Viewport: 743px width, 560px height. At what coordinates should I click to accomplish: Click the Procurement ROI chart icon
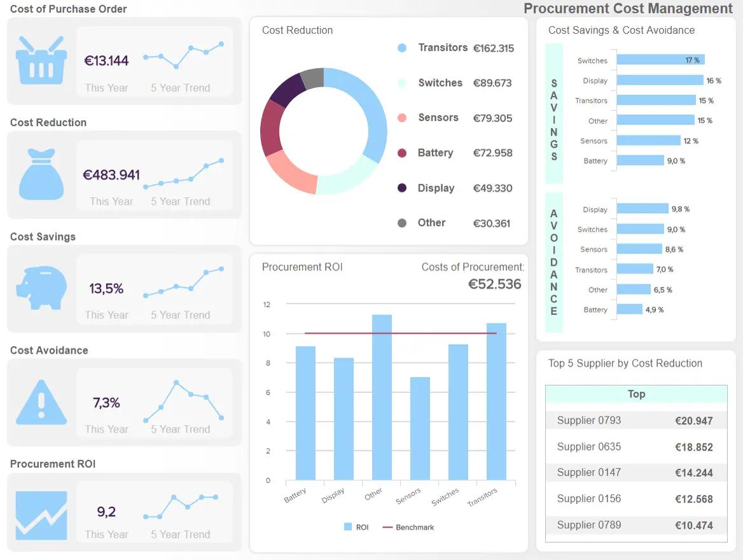pos(41,515)
